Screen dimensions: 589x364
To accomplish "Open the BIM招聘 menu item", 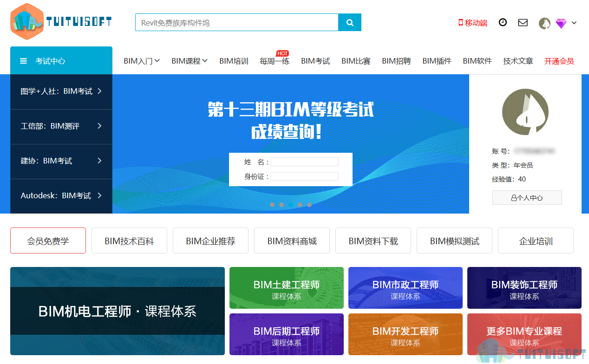I will click(396, 61).
